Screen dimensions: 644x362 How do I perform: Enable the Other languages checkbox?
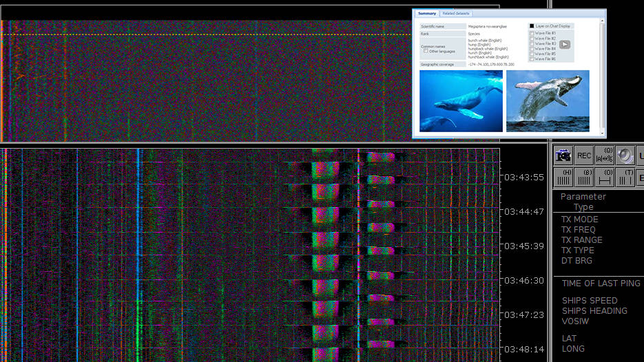coord(426,52)
